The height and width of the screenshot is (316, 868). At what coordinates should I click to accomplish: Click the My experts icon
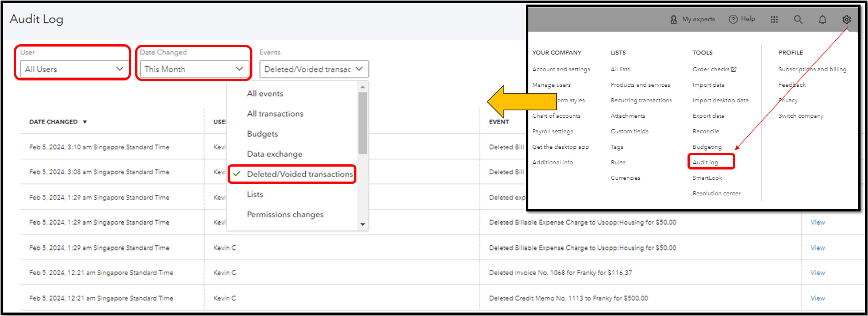[674, 20]
